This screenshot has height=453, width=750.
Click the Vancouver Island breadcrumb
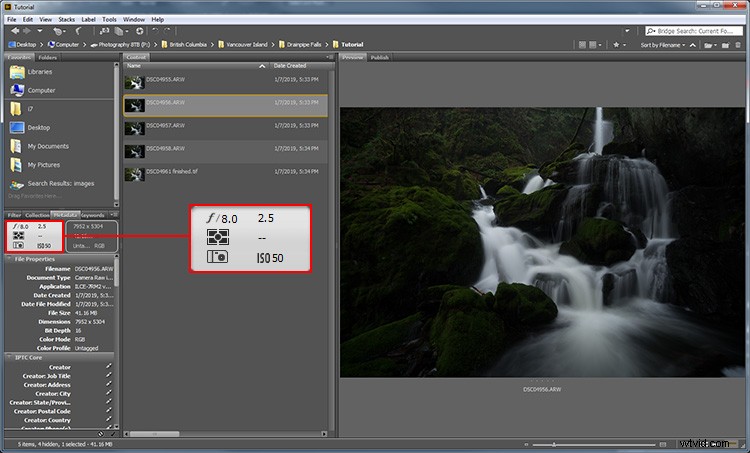click(243, 44)
